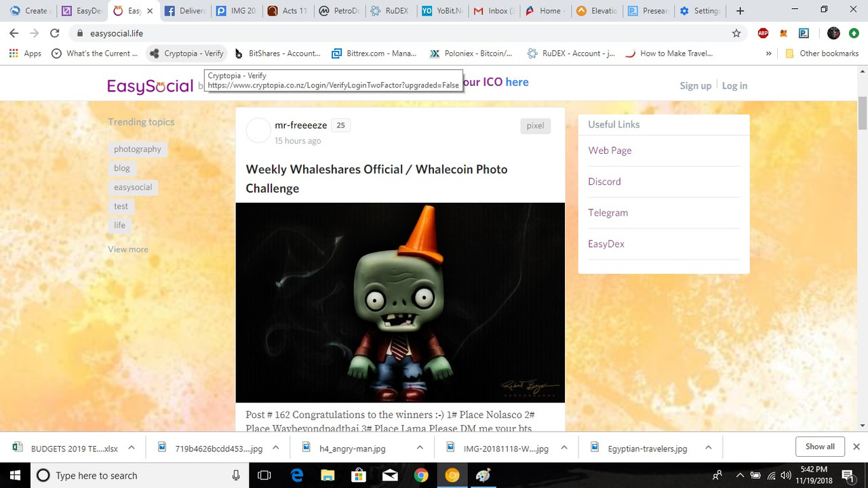The height and width of the screenshot is (488, 868).
Task: Select the easysocial trending topic
Action: [133, 187]
